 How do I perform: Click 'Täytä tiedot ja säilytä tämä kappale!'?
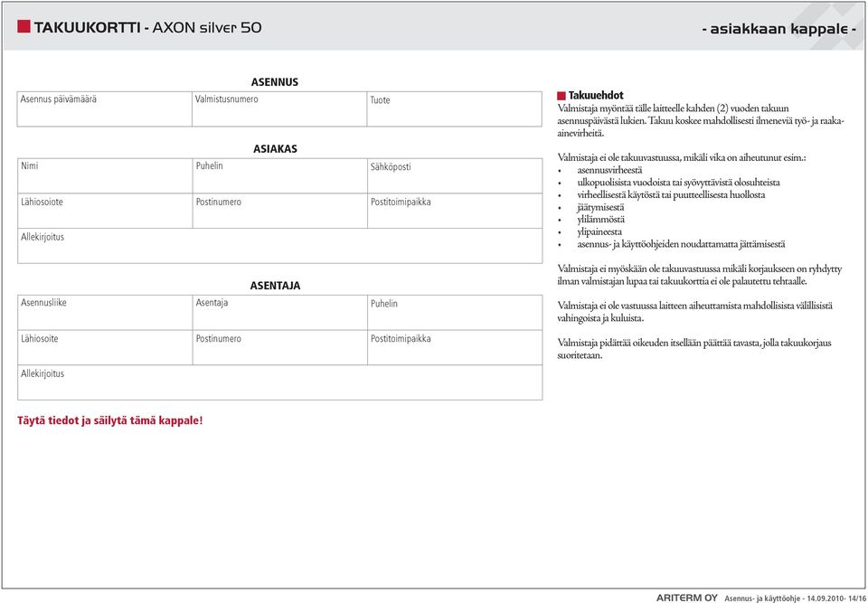(x=110, y=420)
